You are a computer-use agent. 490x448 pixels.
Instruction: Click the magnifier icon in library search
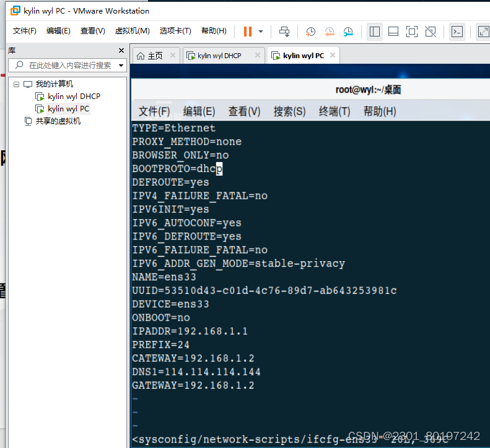pyautogui.click(x=19, y=65)
